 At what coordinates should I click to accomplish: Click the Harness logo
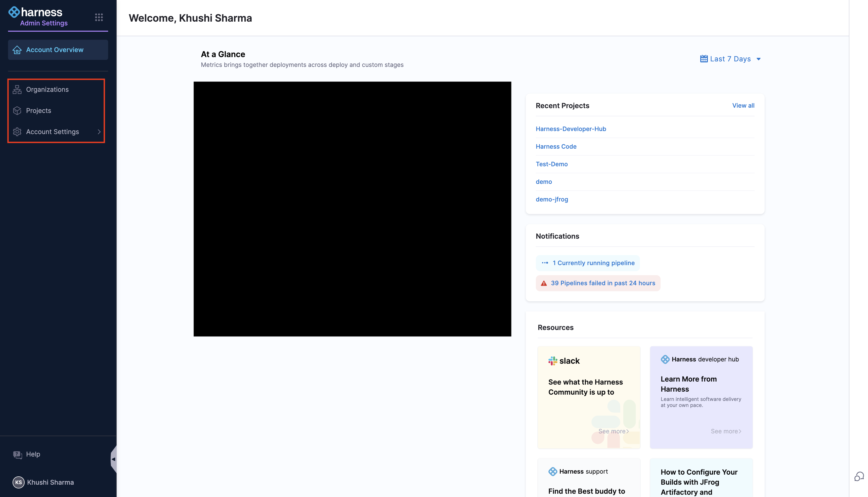coord(35,12)
